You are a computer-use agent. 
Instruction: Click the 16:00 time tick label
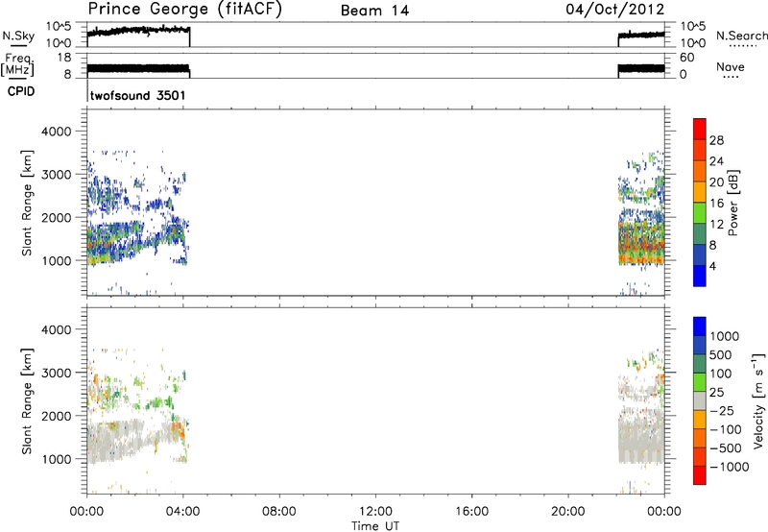471,512
